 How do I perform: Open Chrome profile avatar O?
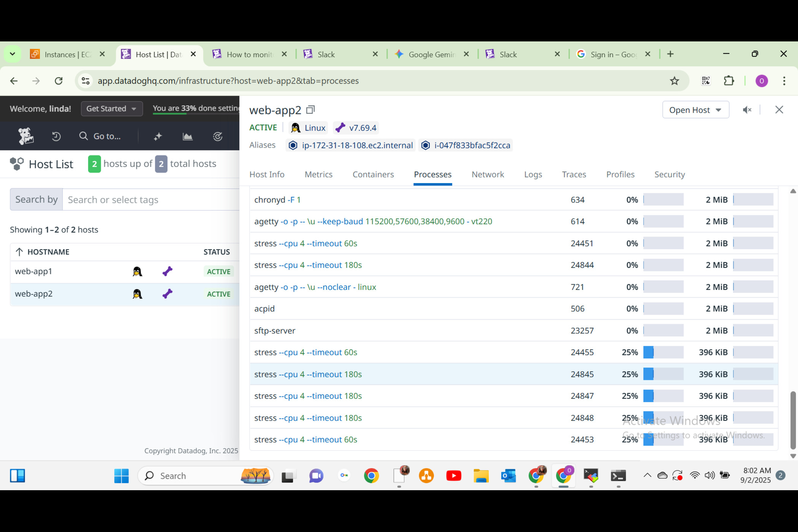click(762, 81)
